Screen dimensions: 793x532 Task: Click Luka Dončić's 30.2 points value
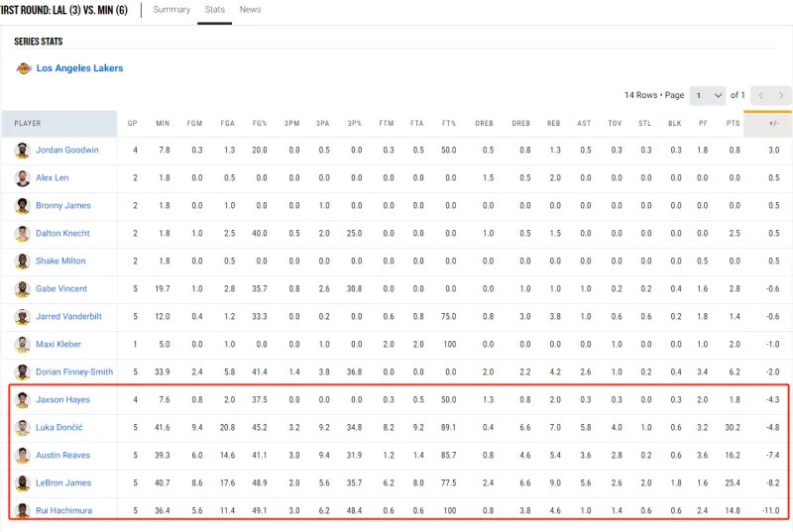[733, 427]
